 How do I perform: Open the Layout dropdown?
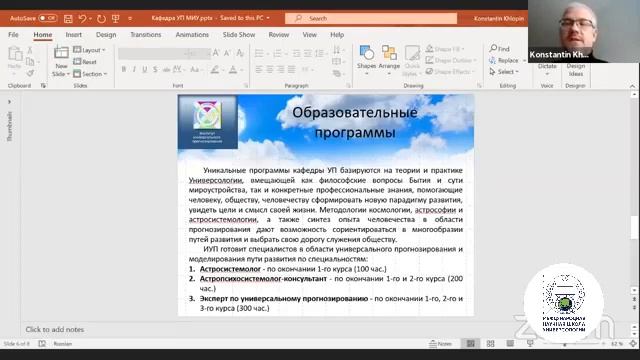89,50
